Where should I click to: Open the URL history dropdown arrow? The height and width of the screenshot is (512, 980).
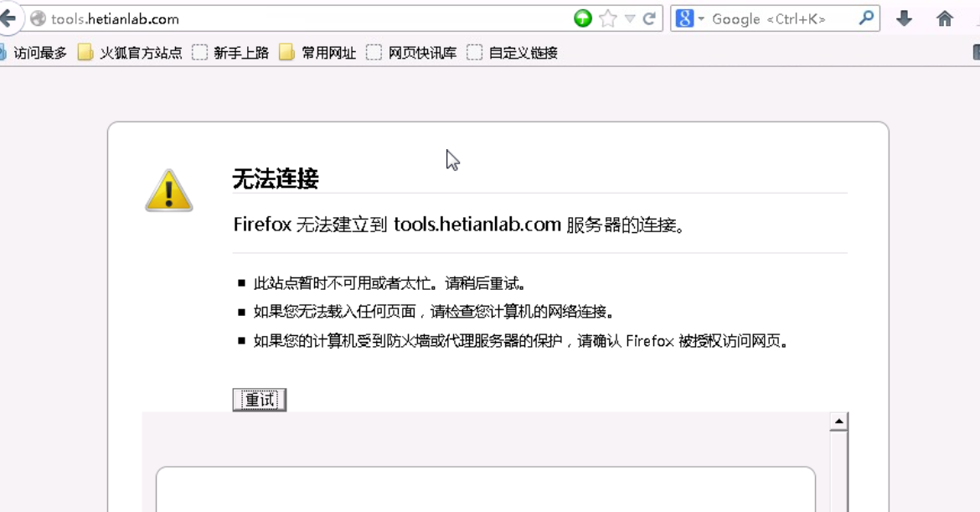click(630, 18)
